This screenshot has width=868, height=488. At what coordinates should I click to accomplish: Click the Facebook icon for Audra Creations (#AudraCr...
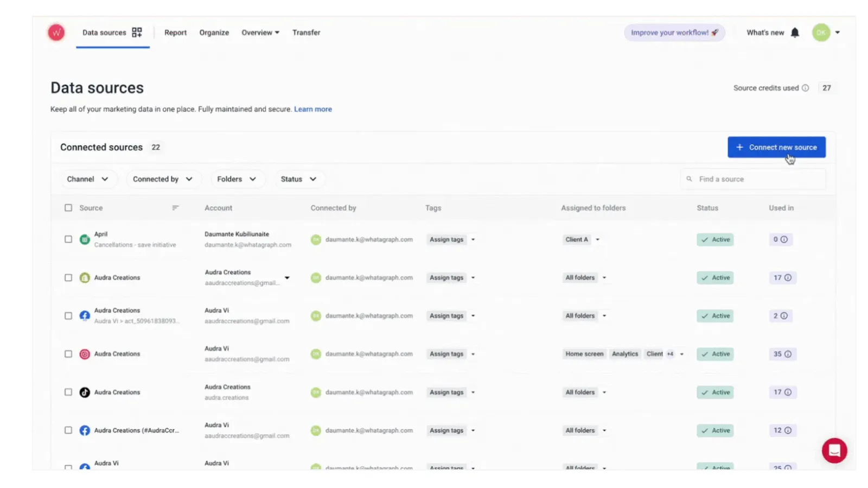click(85, 430)
